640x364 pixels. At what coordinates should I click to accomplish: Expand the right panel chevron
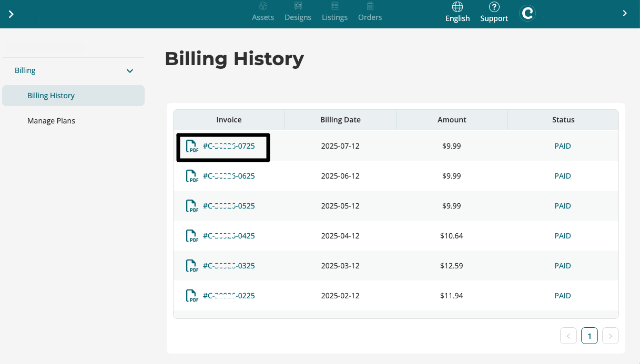tap(625, 13)
